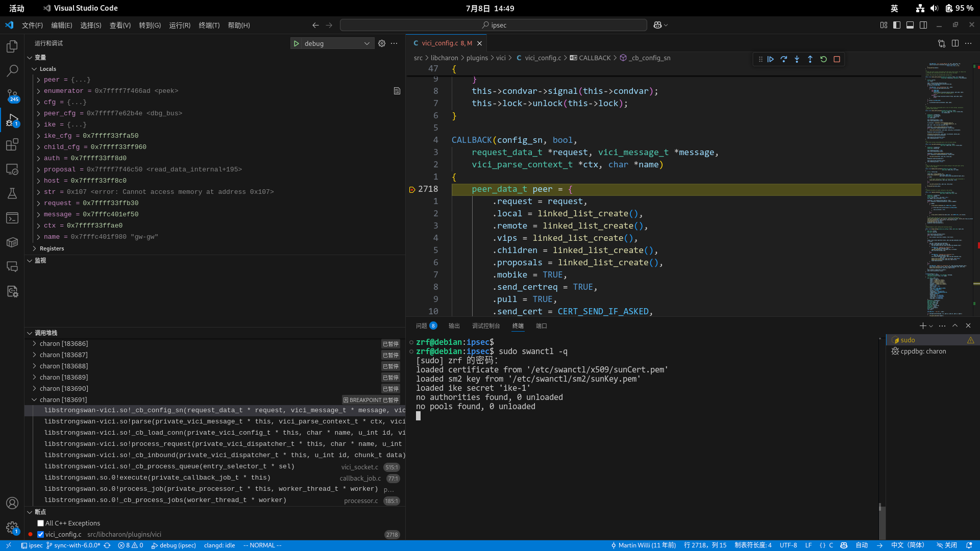Screen dimensions: 980x551
Task: Collapse the 变量 section
Action: (30, 58)
